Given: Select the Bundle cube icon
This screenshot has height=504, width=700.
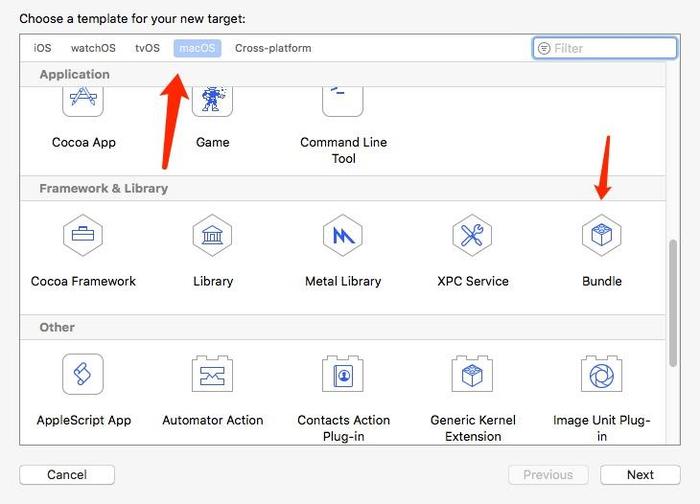Looking at the screenshot, I should [602, 235].
